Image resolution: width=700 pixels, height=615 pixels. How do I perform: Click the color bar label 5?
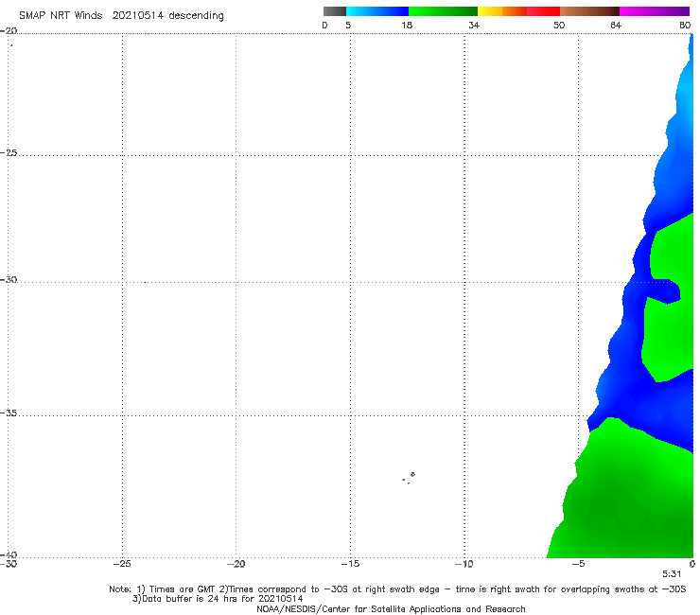point(348,26)
